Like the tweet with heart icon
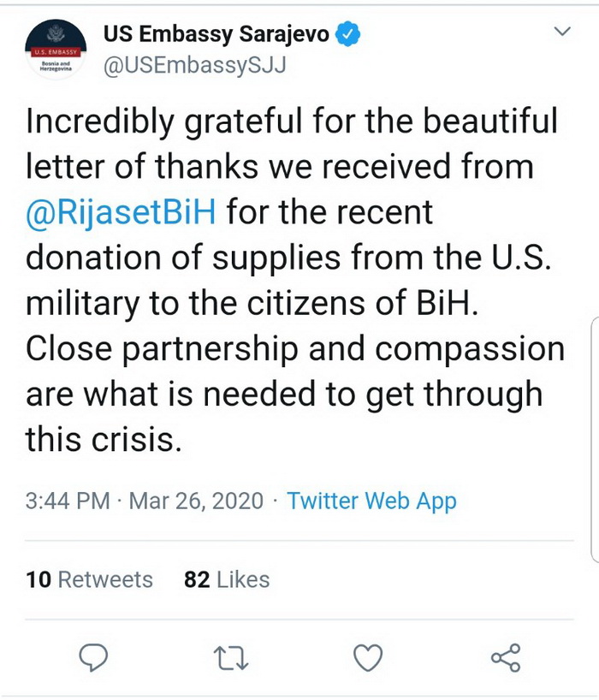Image resolution: width=599 pixels, height=700 pixels. click(368, 658)
